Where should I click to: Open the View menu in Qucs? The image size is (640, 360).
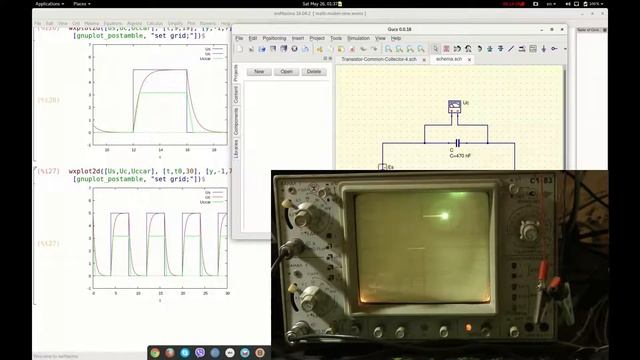pos(380,38)
